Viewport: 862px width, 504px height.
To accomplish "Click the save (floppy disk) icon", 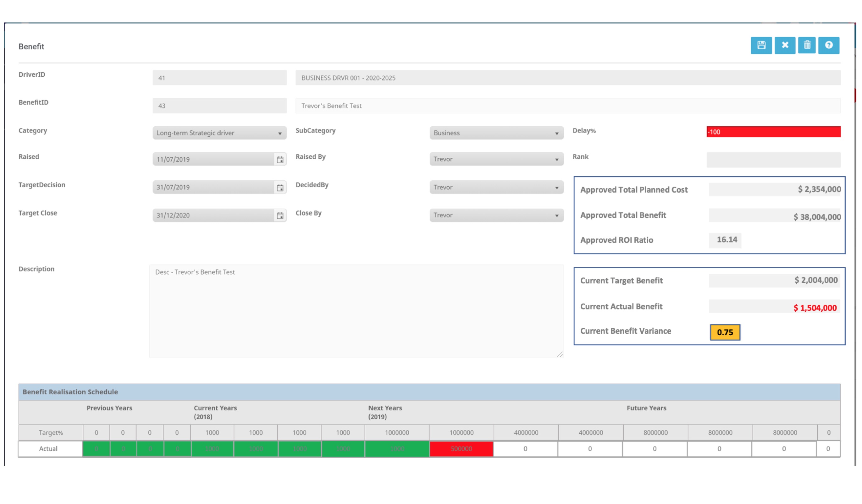I will [x=761, y=45].
